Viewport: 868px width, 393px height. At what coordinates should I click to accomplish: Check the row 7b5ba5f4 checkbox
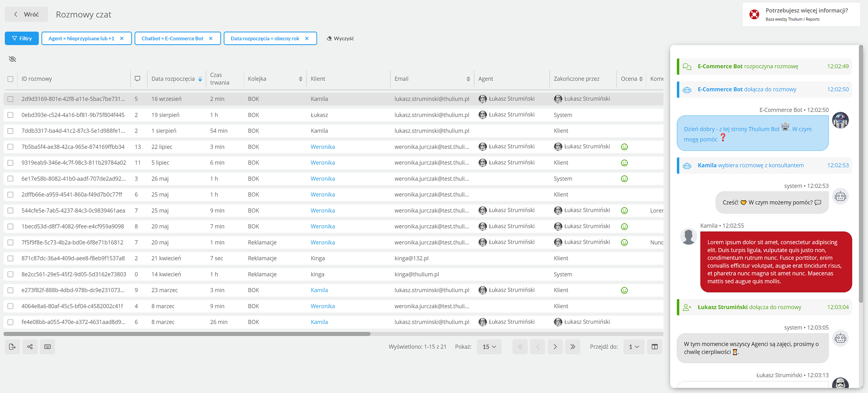10,147
